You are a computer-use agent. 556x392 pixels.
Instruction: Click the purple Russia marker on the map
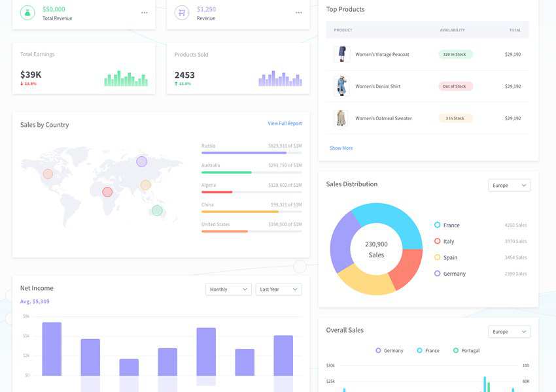[141, 161]
